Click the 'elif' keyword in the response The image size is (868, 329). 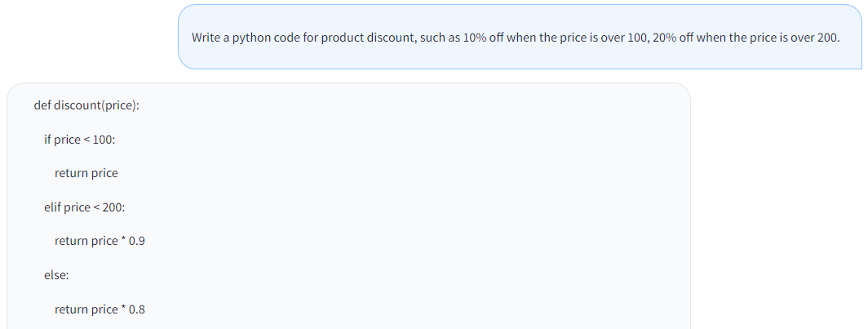pyautogui.click(x=52, y=207)
